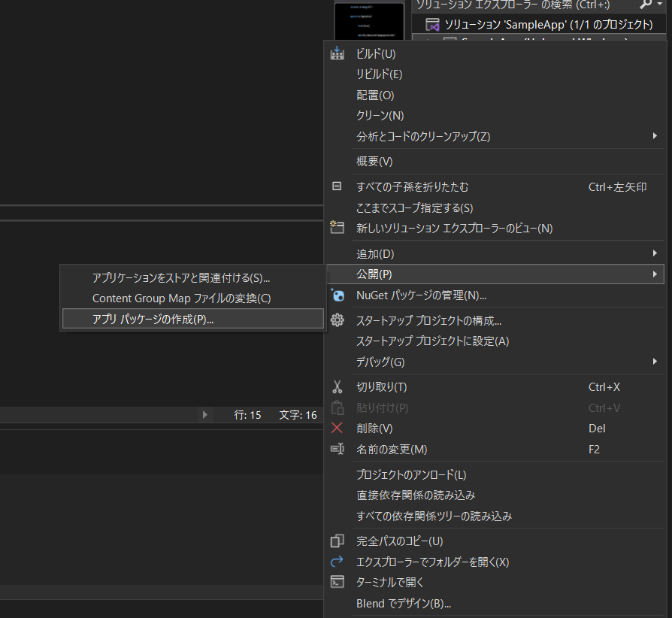This screenshot has width=672, height=618.
Task: Choose Blend でデザイン(B)...
Action: tap(495, 604)
